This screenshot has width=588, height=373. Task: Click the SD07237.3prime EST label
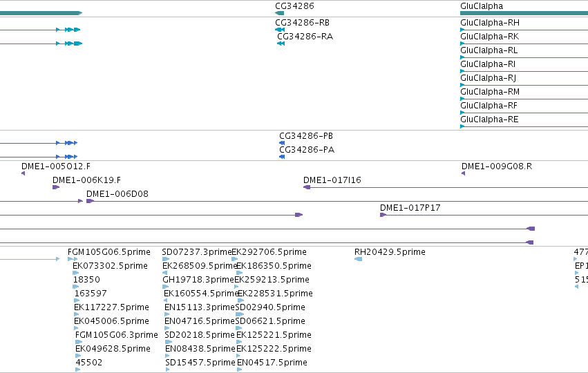[197, 252]
